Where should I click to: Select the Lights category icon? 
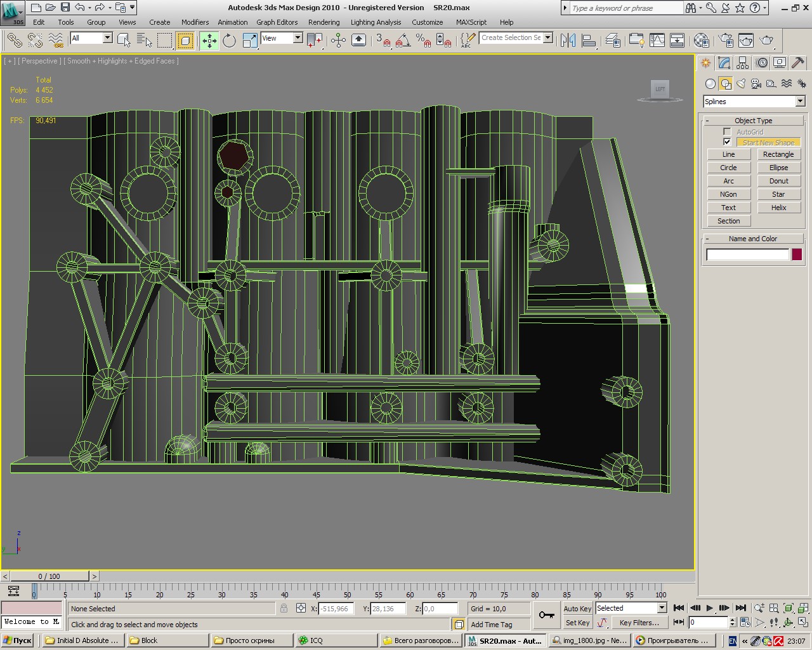741,84
